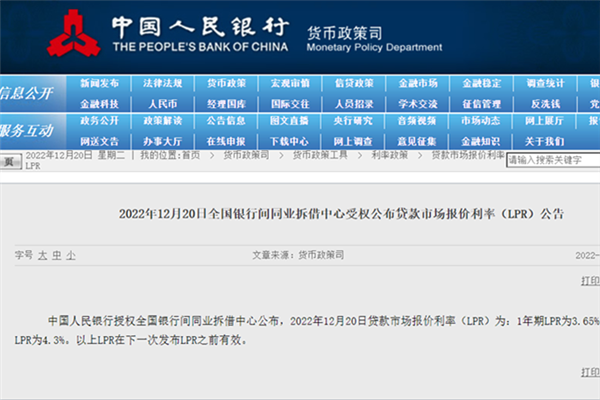Image resolution: width=600 pixels, height=400 pixels.
Task: Go to 货币政策司 breadcrumb link
Action: point(246,155)
